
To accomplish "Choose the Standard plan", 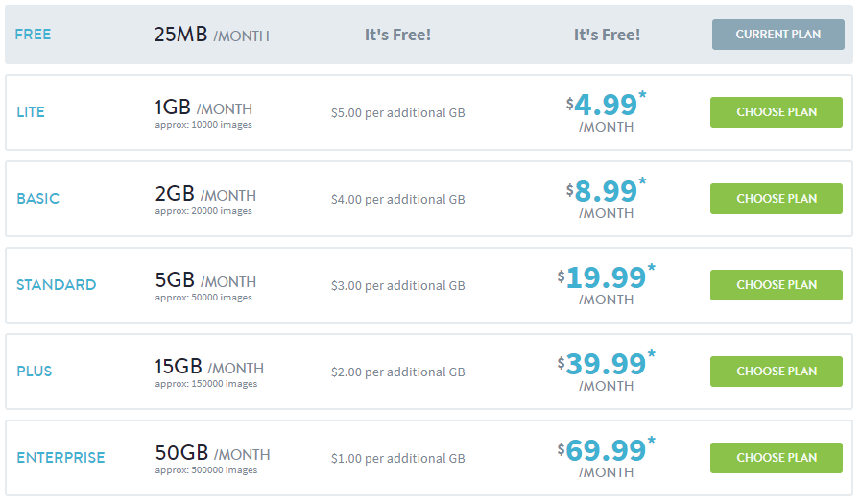I will point(776,285).
